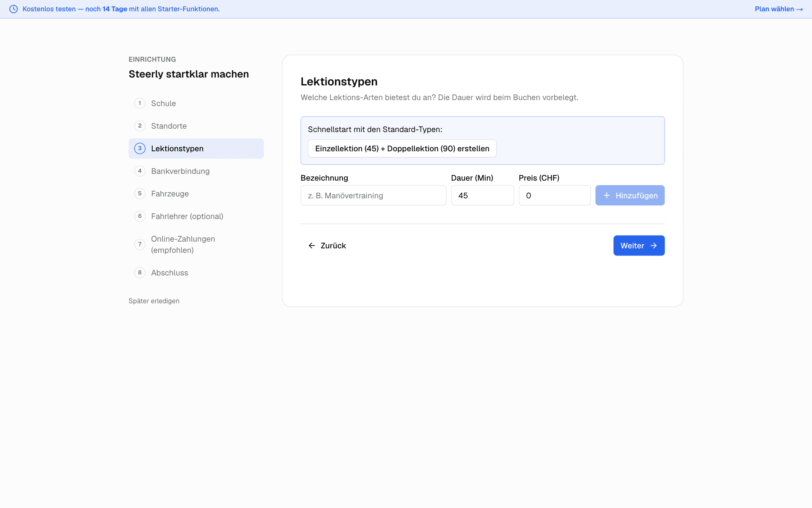Click the number 5 step circle icon
This screenshot has width=812, height=508.
(x=140, y=193)
